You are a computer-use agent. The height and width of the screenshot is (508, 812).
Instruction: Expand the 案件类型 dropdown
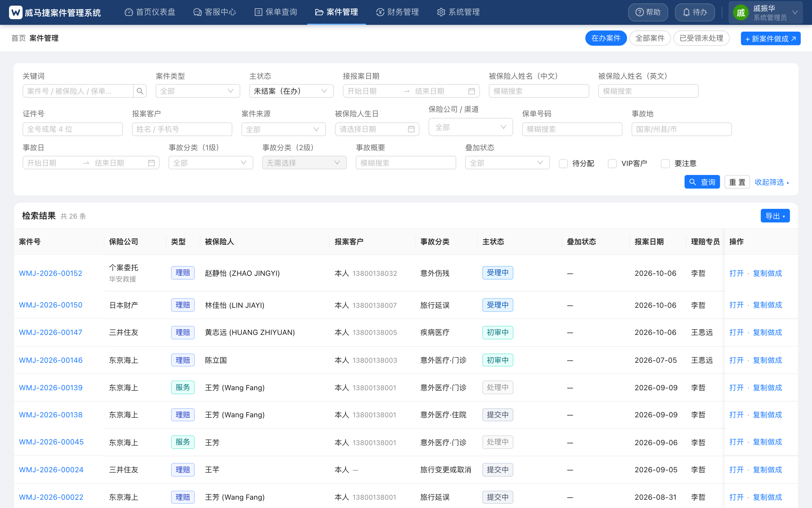[x=198, y=91]
